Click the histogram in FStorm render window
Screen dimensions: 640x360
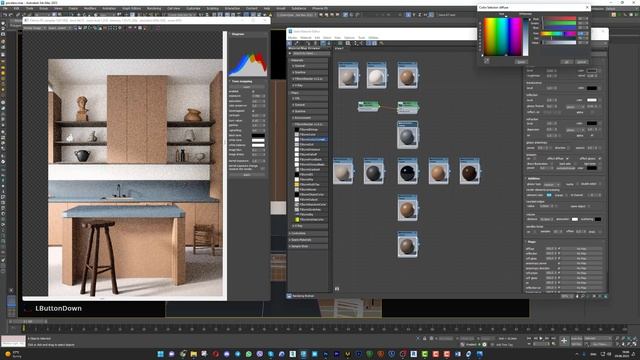[x=248, y=64]
